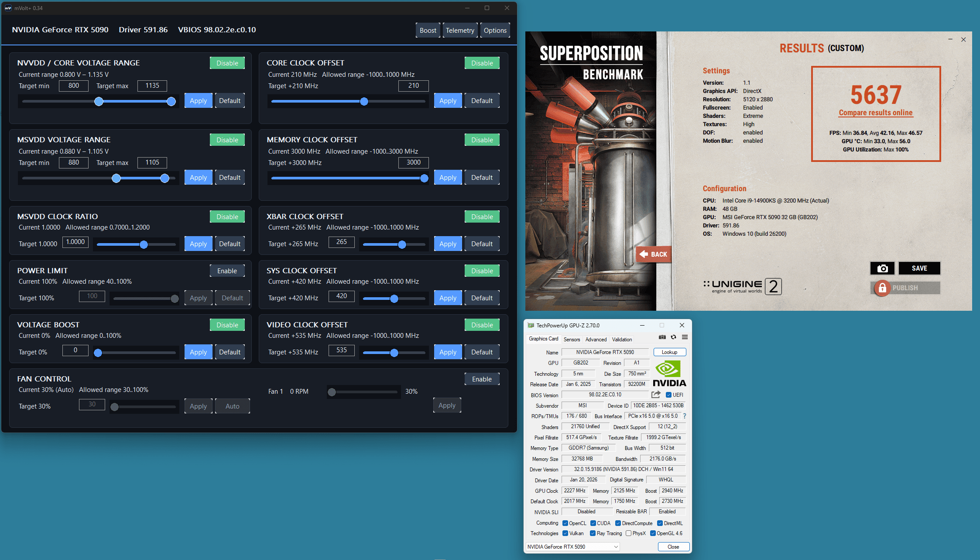Go back using the BACK button
980x560 pixels.
(x=653, y=254)
